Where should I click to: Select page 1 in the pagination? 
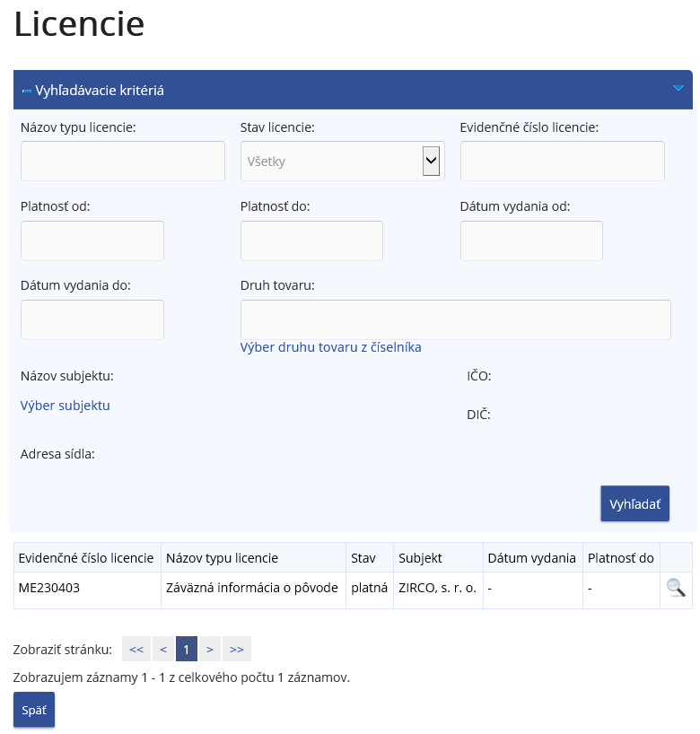[x=187, y=649]
